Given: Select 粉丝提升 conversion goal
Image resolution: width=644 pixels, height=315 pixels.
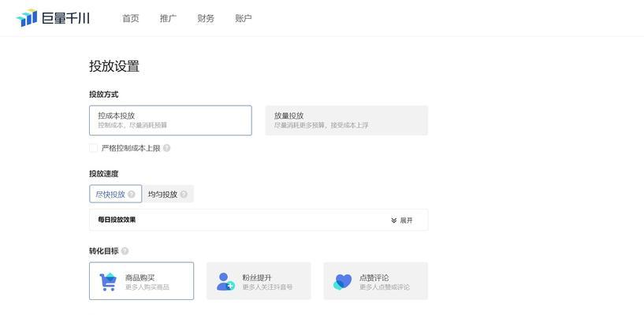Looking at the screenshot, I should click(x=259, y=281).
